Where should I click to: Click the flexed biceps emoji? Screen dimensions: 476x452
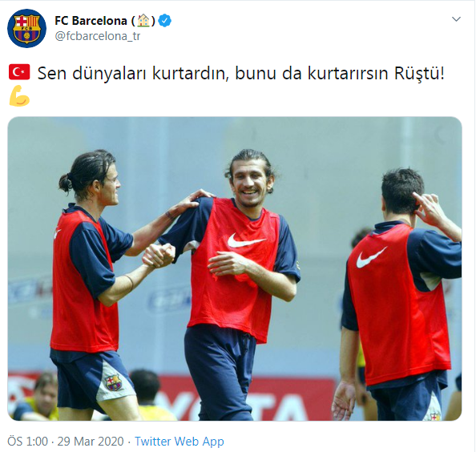coord(19,96)
